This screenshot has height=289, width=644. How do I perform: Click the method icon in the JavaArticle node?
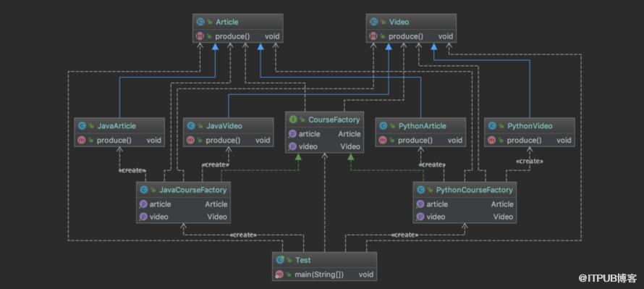tap(82, 141)
